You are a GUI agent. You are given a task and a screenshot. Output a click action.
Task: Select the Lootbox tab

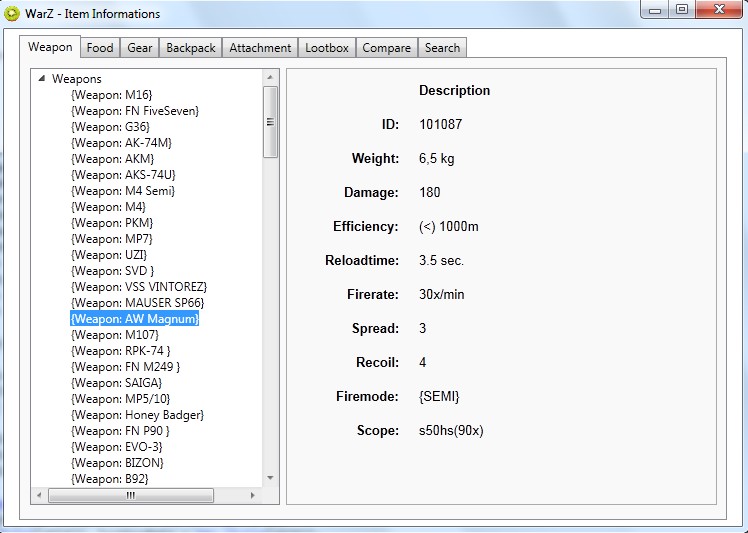pos(327,47)
